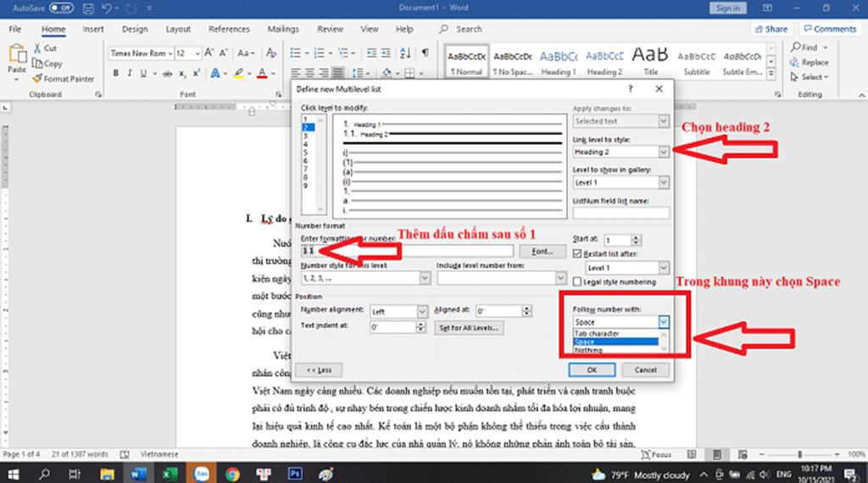
Task: Click the Sort icon
Action: pos(406,53)
